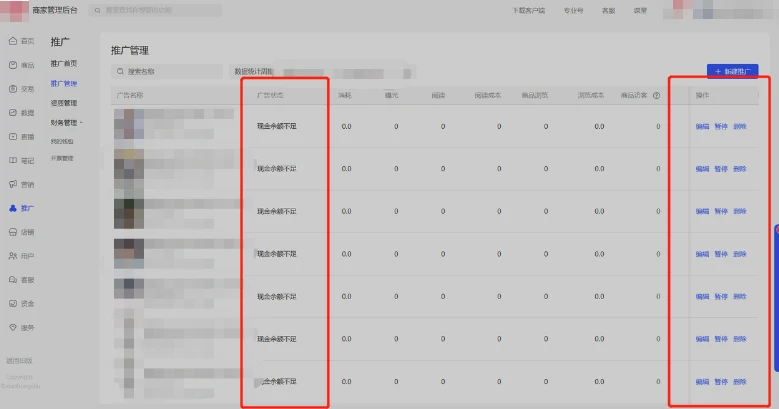Click the 曝光 column header

pos(391,95)
